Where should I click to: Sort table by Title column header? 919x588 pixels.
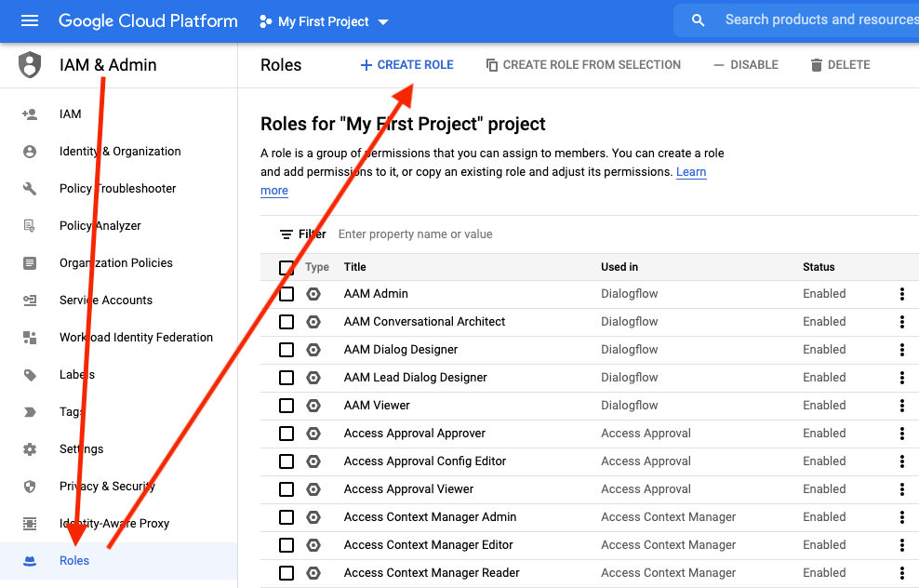pyautogui.click(x=355, y=267)
